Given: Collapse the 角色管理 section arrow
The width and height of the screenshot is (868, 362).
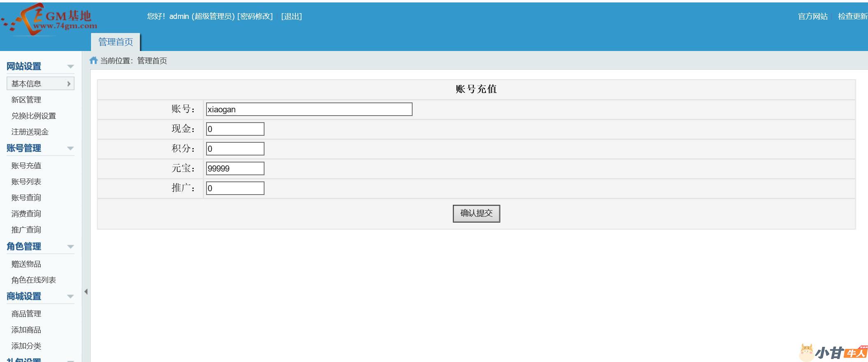Looking at the screenshot, I should click(70, 247).
